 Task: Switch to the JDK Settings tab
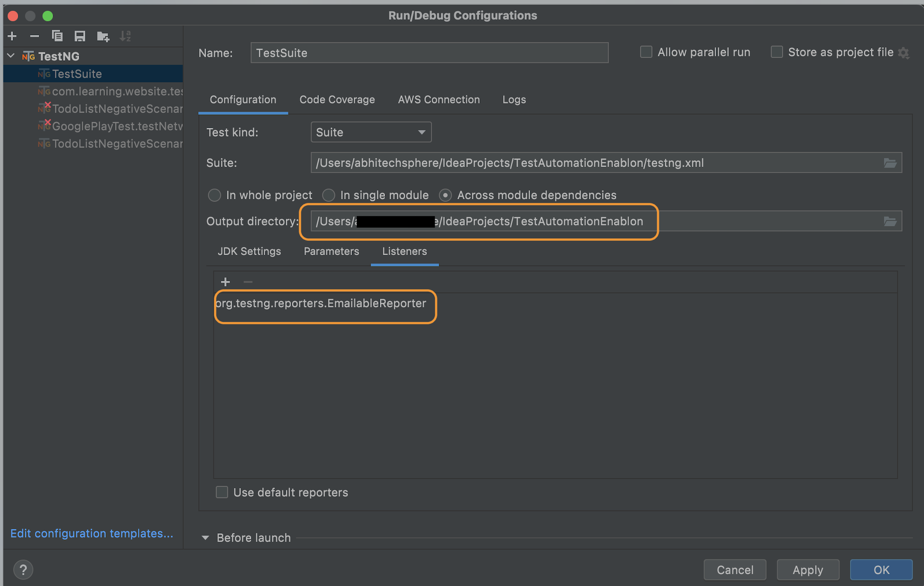point(249,251)
